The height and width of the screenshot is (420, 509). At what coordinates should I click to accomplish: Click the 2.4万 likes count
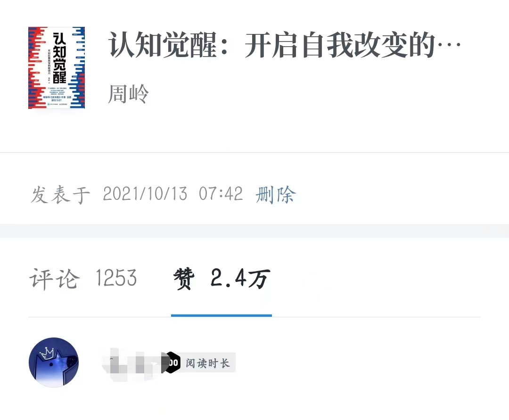point(240,279)
